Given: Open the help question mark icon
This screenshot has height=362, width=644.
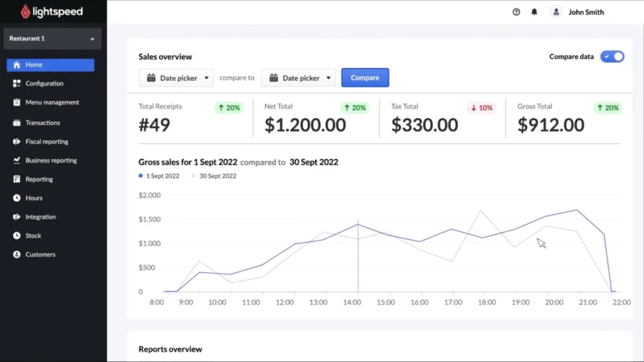Looking at the screenshot, I should 516,12.
